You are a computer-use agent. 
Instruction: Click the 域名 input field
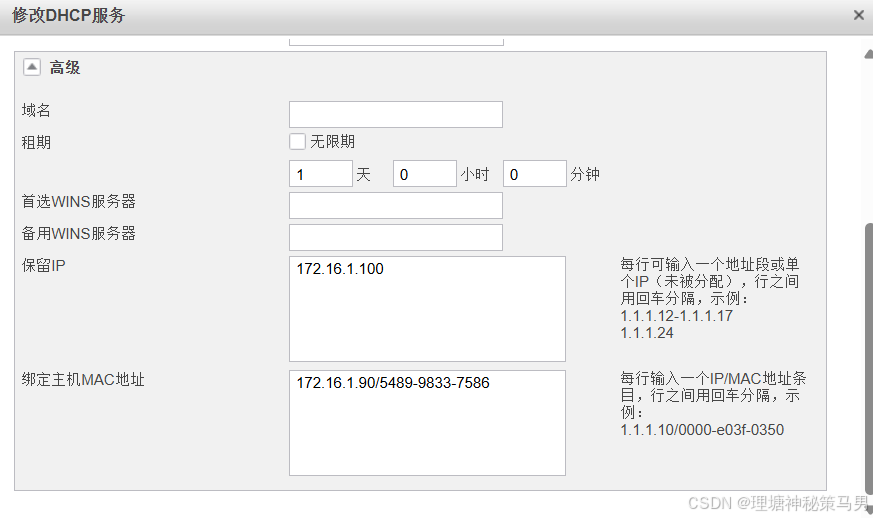[x=396, y=114]
